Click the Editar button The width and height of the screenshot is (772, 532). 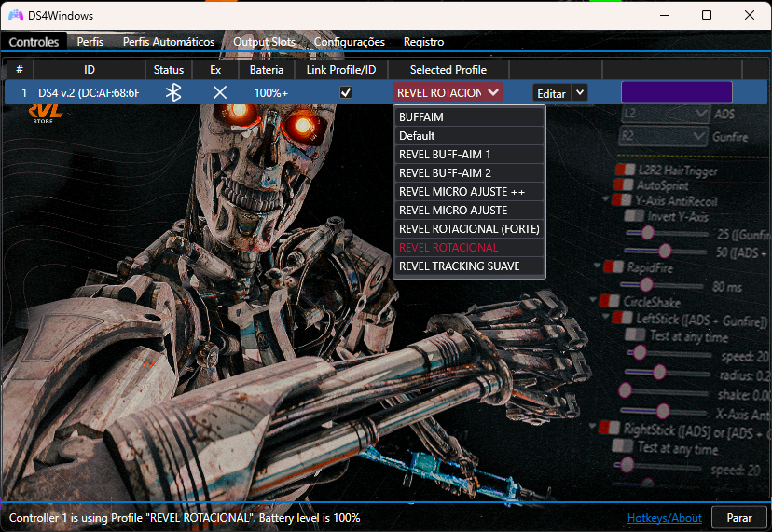coord(551,93)
